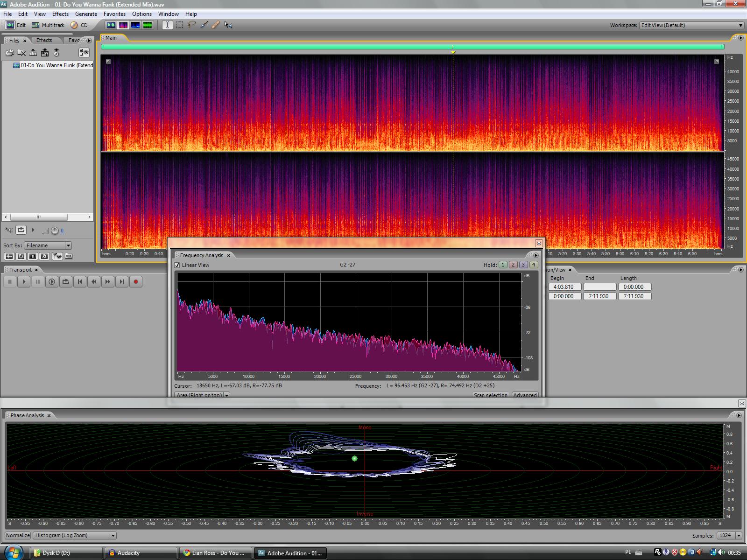Click the Normalize button
This screenshot has width=747, height=560.
(x=18, y=535)
